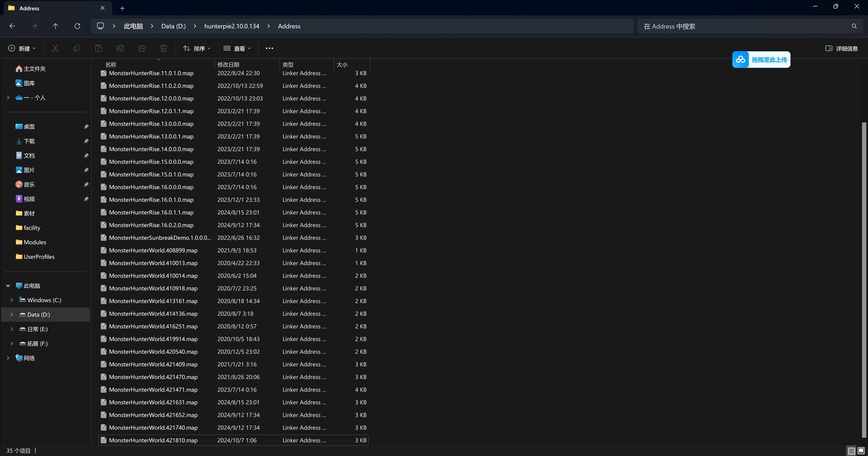Click the Paste toolbar icon
Viewport: 868px width, 456px height.
pyautogui.click(x=99, y=48)
